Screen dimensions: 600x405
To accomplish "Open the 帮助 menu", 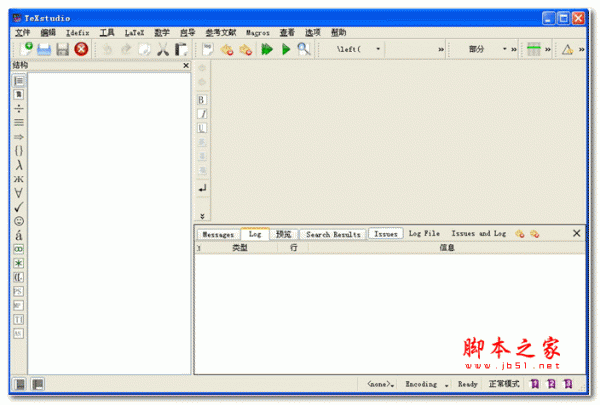I will pos(338,33).
